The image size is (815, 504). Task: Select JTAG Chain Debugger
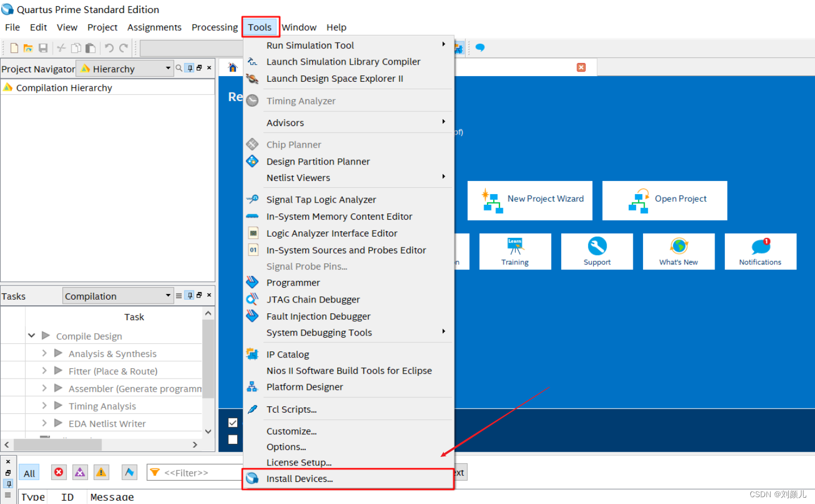(x=348, y=300)
